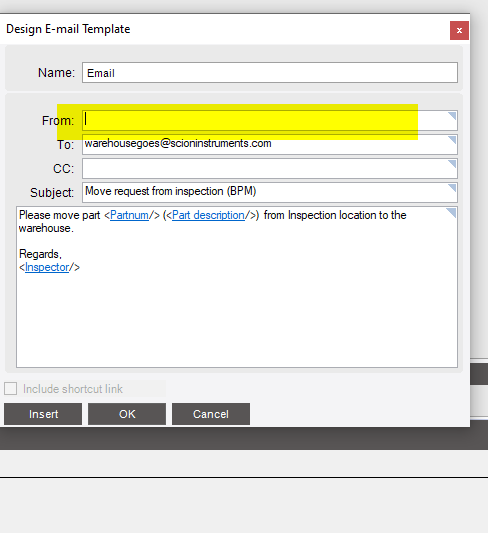Image resolution: width=488 pixels, height=533 pixels.
Task: Open the To field corner triangle
Action: (x=452, y=140)
